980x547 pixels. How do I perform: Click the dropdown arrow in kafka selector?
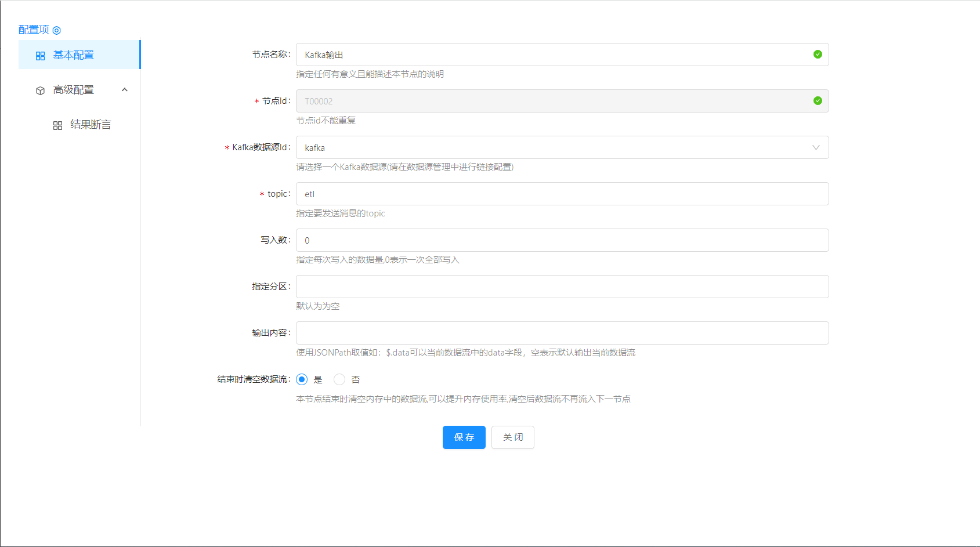[x=816, y=147]
